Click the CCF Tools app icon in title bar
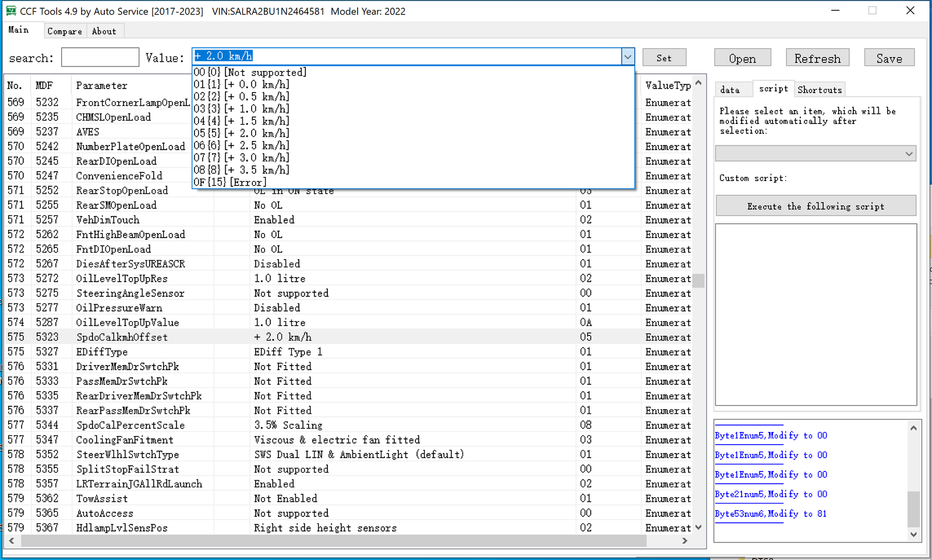This screenshot has width=932, height=560. [10, 11]
